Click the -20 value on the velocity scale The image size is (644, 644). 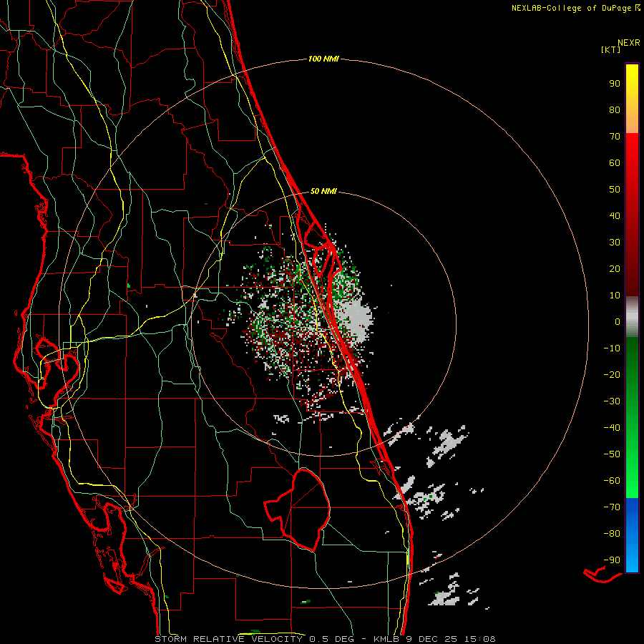(612, 374)
